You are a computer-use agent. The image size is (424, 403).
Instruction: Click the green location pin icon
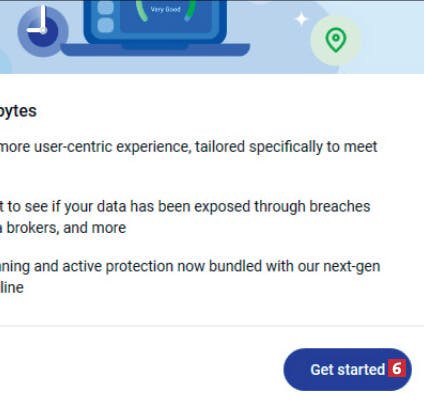tap(336, 40)
